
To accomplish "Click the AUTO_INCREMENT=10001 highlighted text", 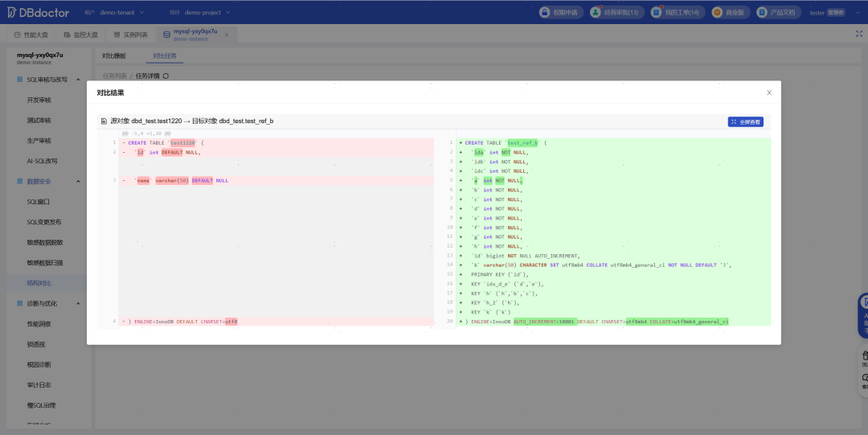I will coord(544,322).
